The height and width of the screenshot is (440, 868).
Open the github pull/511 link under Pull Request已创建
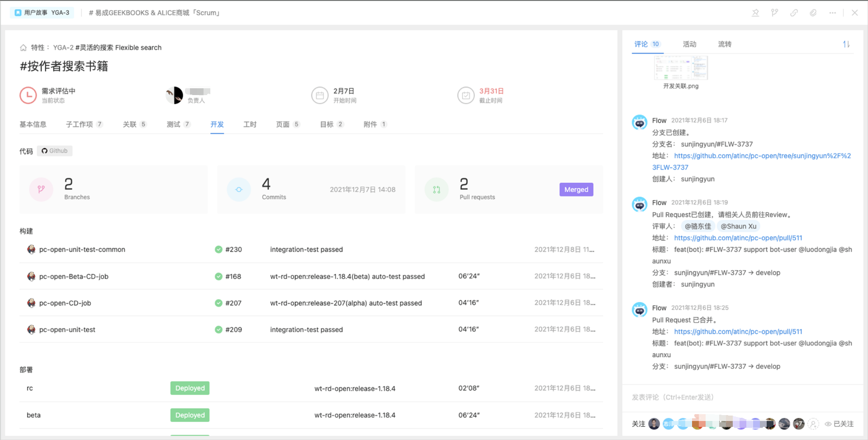738,238
